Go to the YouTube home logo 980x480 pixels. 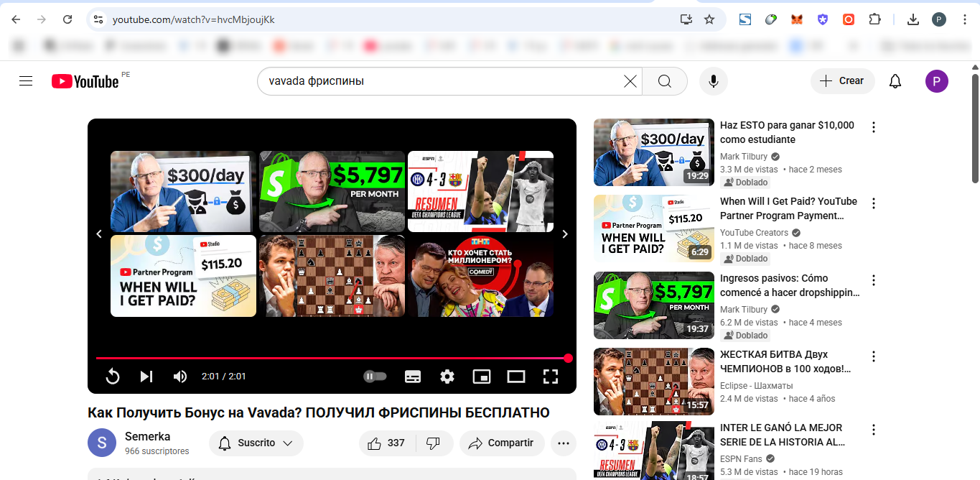(x=85, y=81)
